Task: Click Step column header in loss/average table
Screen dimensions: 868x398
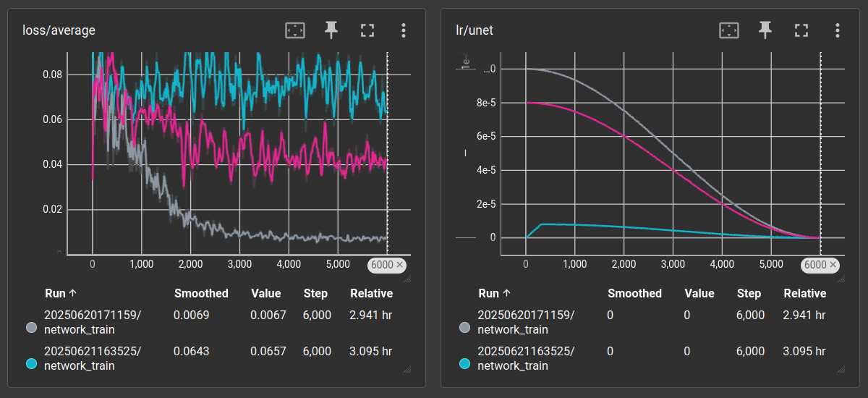Action: (315, 293)
